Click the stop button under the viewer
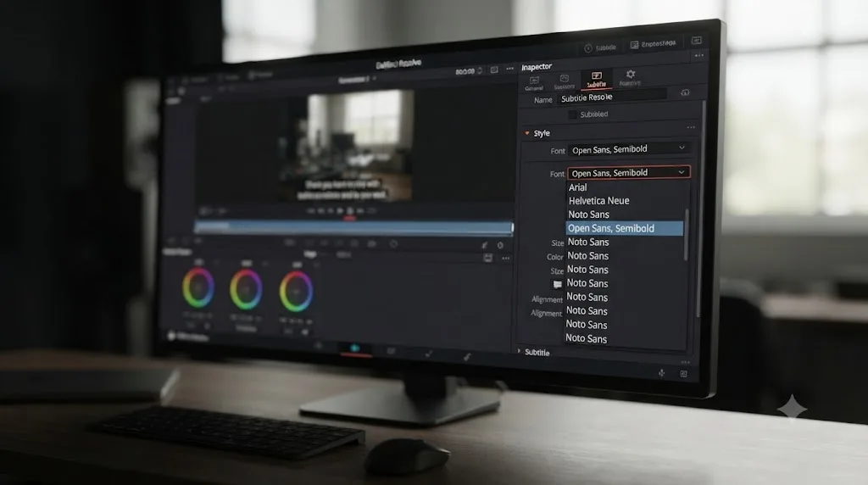Screen dimensions: 868x485 350,211
